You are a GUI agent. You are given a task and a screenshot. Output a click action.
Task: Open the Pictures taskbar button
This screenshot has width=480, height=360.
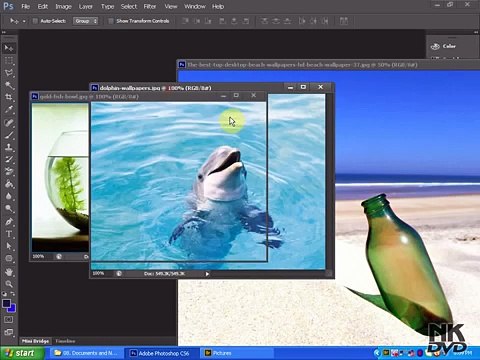point(237,353)
